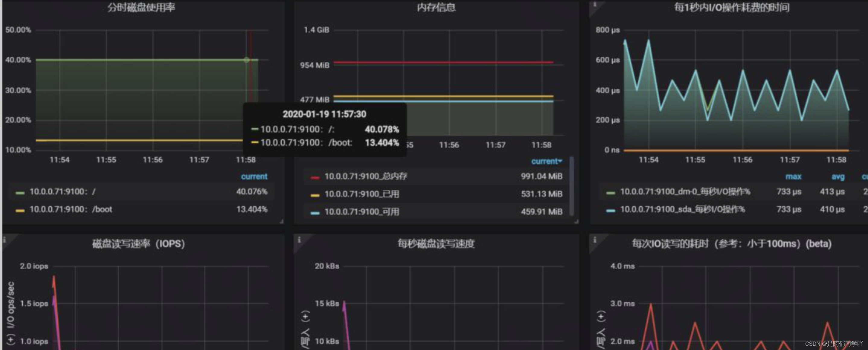Click the 2.0 iops axis label
The height and width of the screenshot is (350, 868).
point(34,266)
